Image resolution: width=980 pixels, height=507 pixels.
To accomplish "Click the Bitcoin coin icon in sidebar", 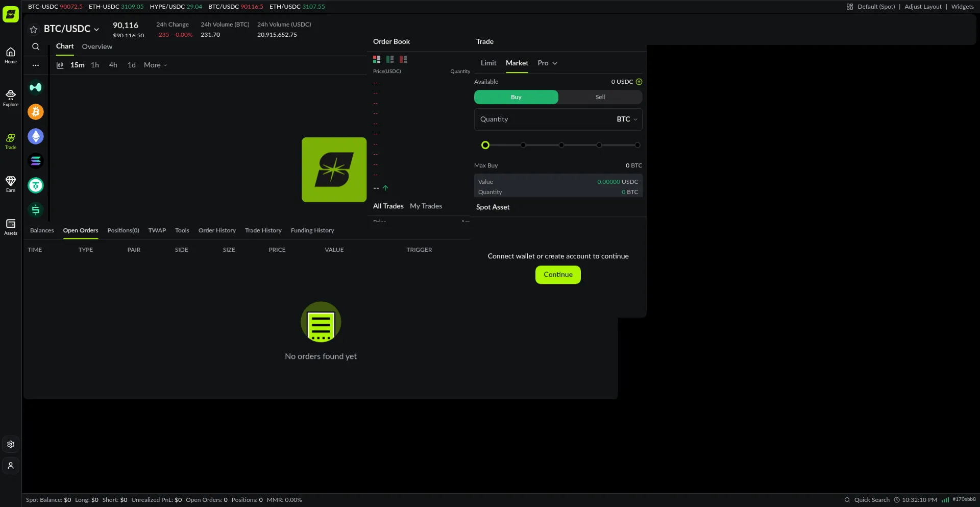I will pyautogui.click(x=36, y=112).
